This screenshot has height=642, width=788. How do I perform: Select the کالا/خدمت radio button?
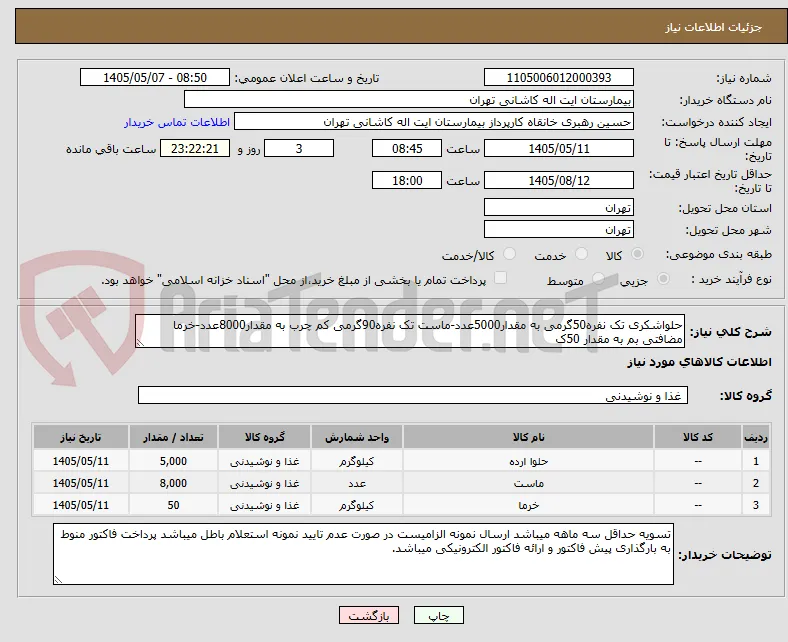[x=510, y=254]
